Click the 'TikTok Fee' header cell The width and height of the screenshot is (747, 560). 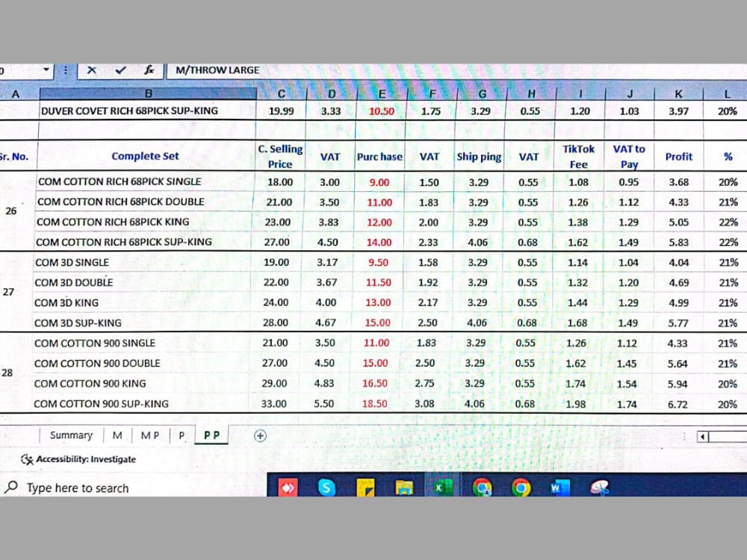(x=578, y=156)
